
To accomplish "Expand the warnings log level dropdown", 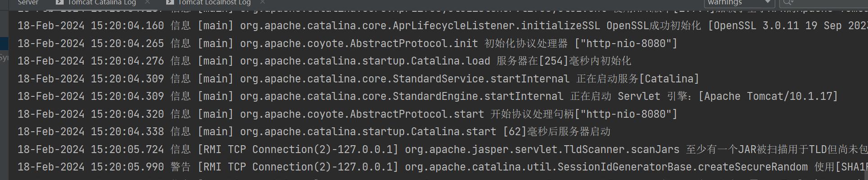I will click(x=739, y=3).
